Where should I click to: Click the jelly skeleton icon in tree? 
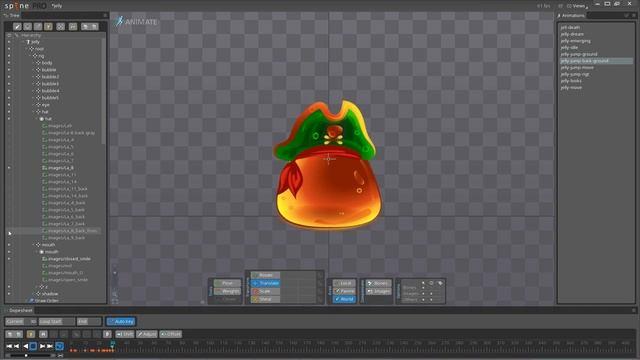coord(28,42)
